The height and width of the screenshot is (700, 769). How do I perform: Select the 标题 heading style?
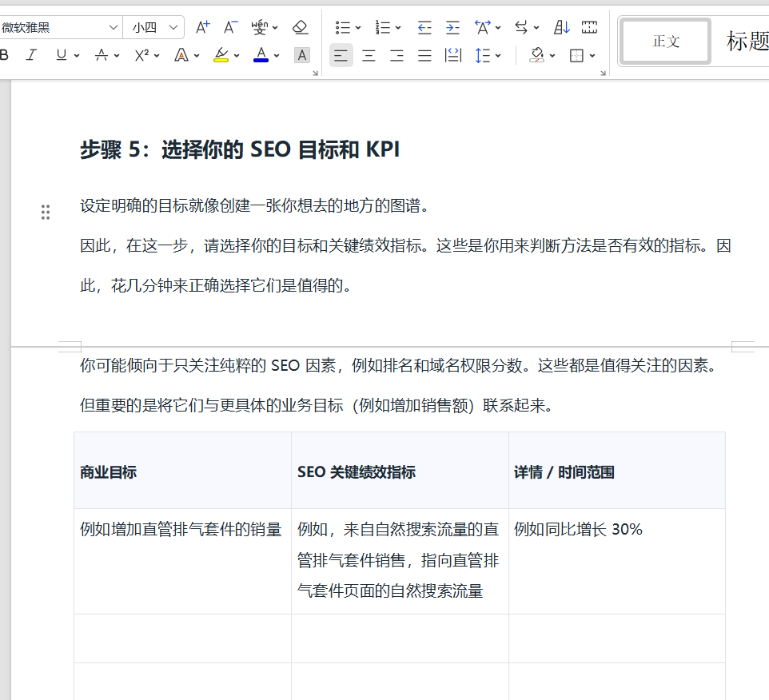point(747,42)
